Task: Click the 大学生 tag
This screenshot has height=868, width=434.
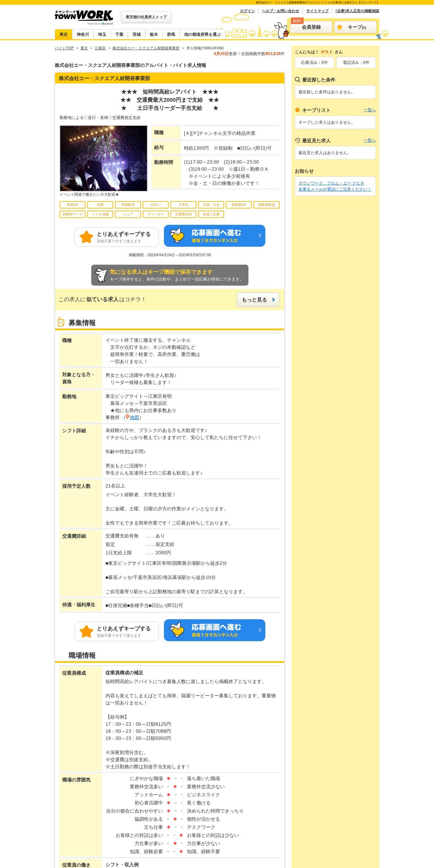Action: click(x=183, y=205)
